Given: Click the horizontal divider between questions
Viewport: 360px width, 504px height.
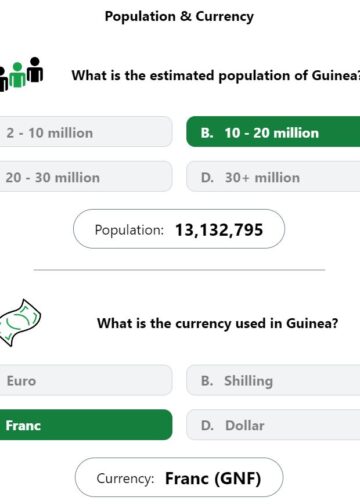Looking at the screenshot, I should pos(179,270).
